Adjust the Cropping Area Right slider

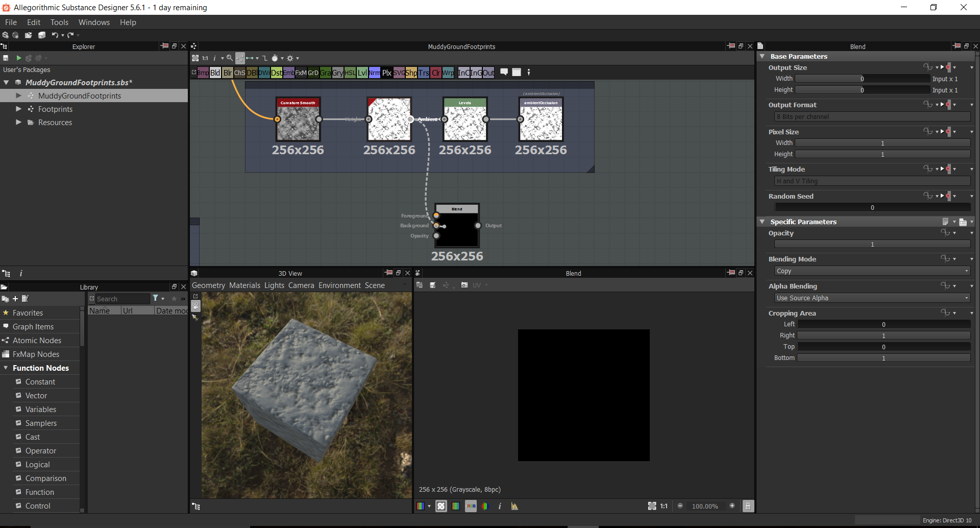tap(884, 335)
